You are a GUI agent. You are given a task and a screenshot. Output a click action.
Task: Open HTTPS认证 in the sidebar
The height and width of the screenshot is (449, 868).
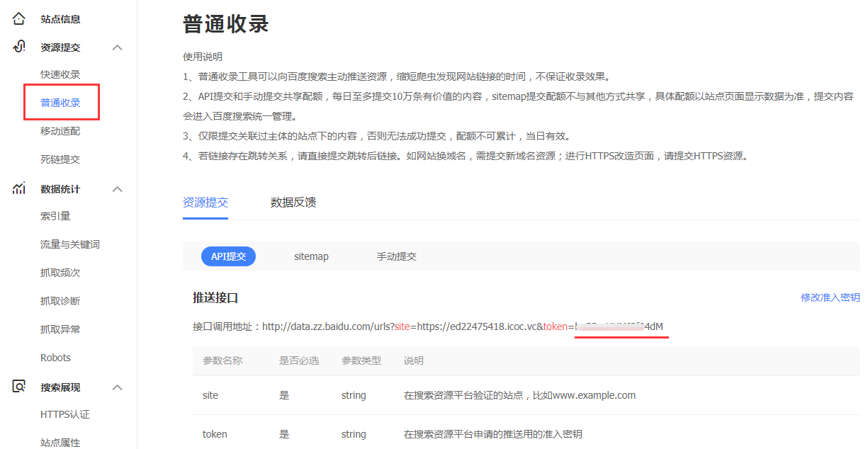click(65, 414)
